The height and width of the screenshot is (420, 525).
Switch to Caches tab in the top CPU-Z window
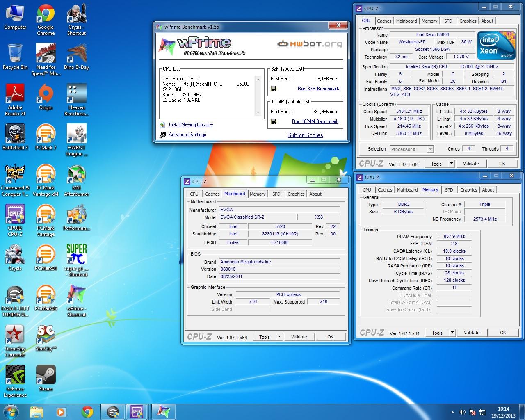click(384, 21)
